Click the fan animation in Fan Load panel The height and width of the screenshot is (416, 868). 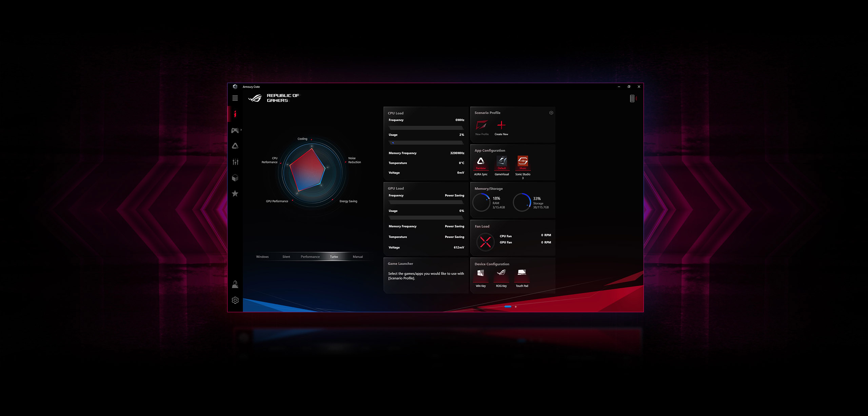click(x=485, y=242)
